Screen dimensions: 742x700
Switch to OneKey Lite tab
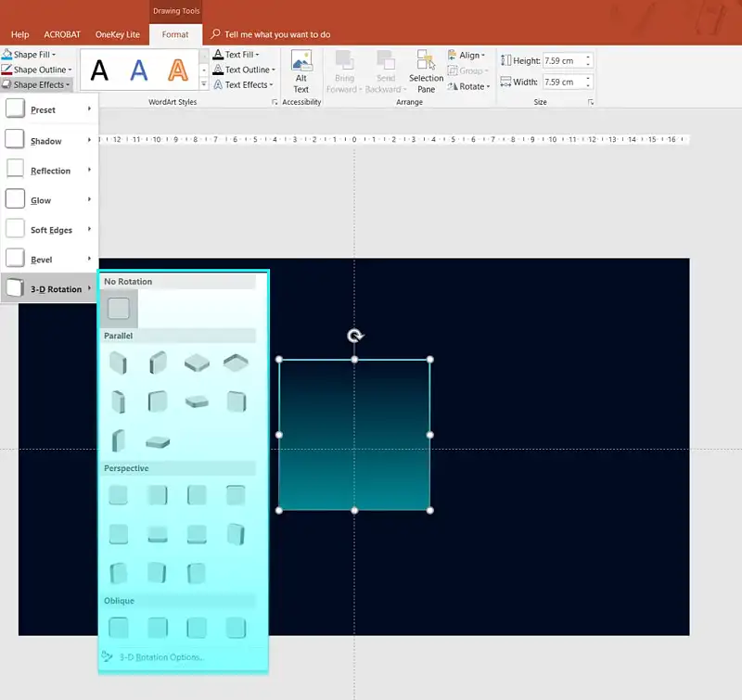coord(118,34)
